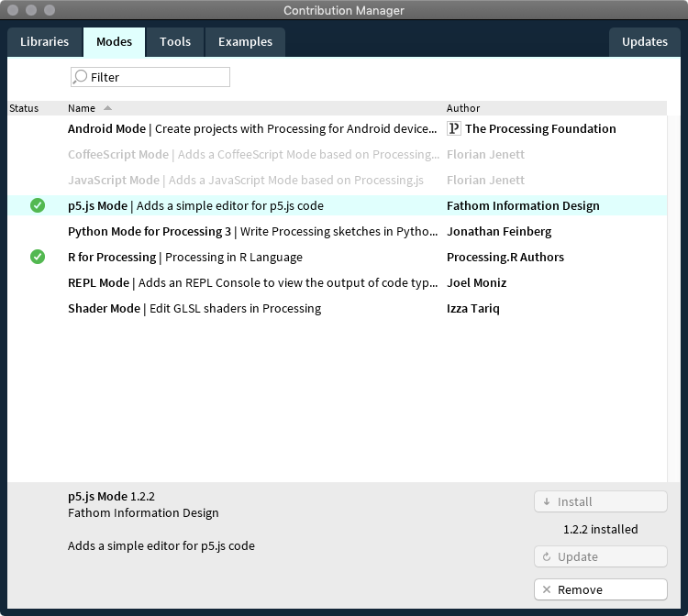This screenshot has width=688, height=616.
Task: Click the '1.2.2 installed' status text
Action: 600,529
